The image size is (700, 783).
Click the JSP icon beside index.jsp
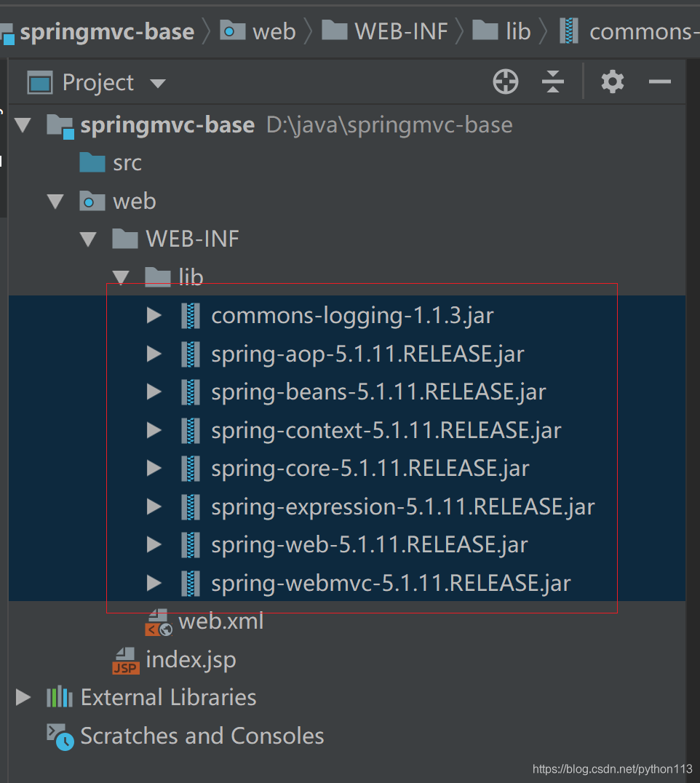pos(125,661)
